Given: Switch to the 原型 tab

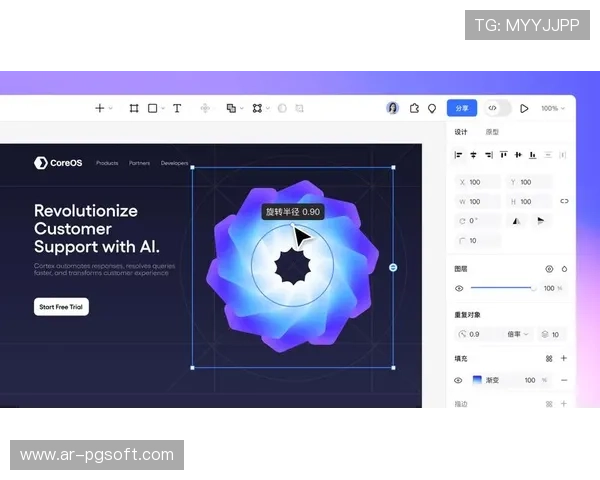Looking at the screenshot, I should tap(492, 132).
